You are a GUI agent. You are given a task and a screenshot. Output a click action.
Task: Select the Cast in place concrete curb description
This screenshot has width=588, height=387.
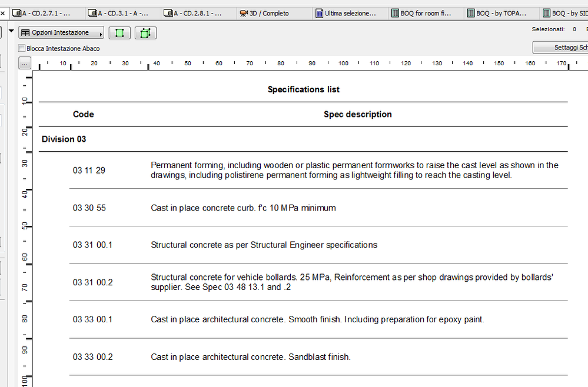[243, 208]
